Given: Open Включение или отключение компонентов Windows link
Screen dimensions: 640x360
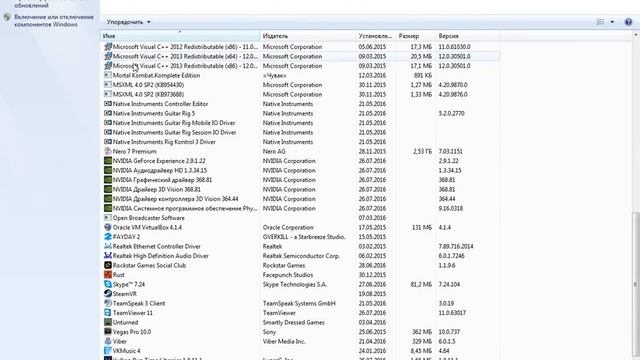Looking at the screenshot, I should [54, 21].
